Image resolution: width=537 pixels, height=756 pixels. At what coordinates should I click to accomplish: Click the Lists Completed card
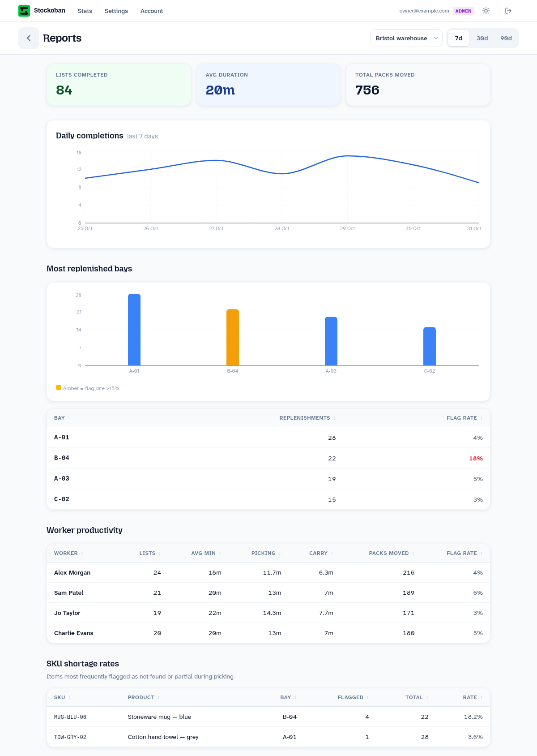point(119,85)
